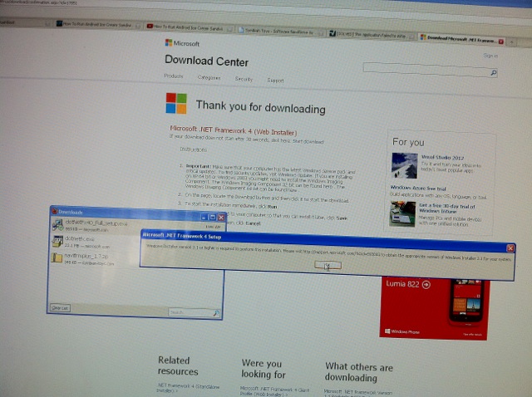Click the Download Center search input field

[424, 72]
